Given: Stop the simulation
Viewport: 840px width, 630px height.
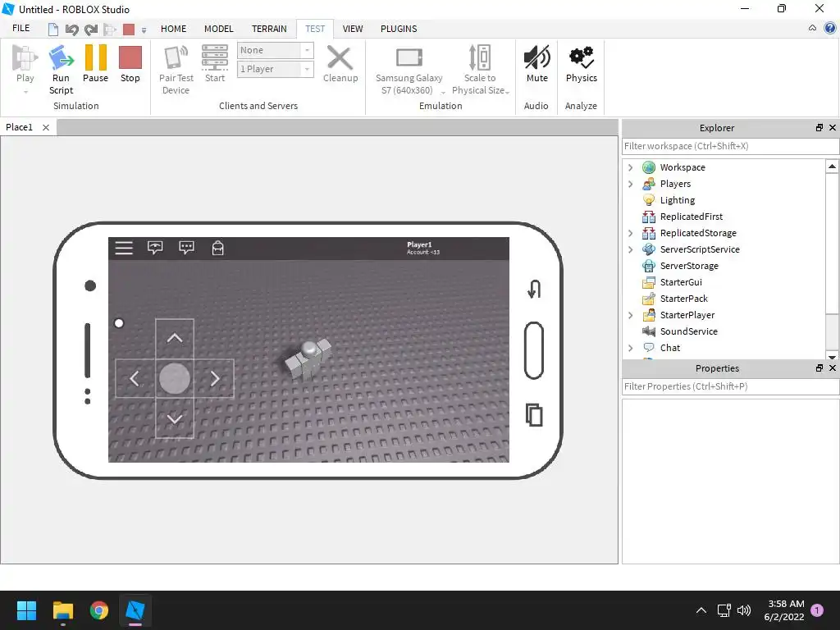Looking at the screenshot, I should (130, 58).
